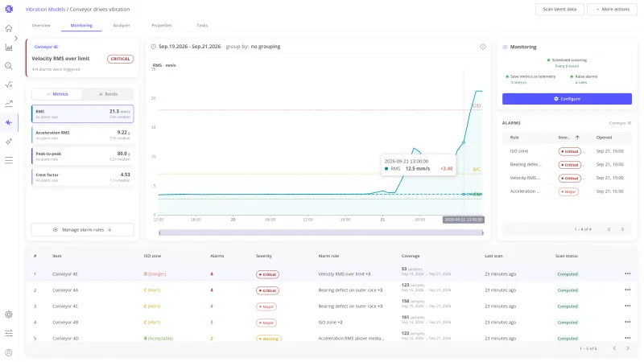
Task: Open the home icon in sidebar
Action: tap(9, 28)
